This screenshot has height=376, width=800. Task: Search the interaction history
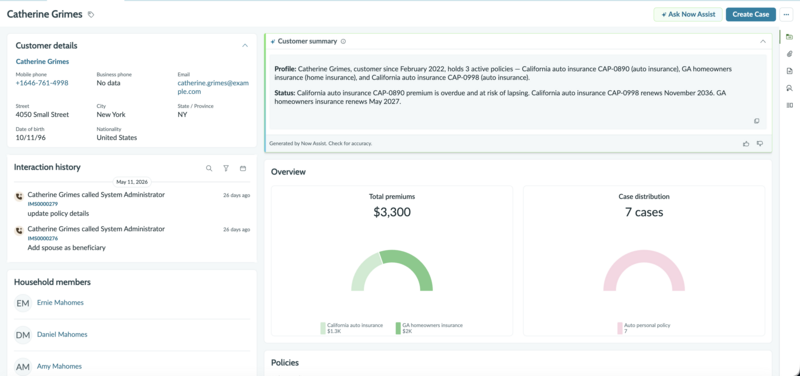tap(209, 168)
